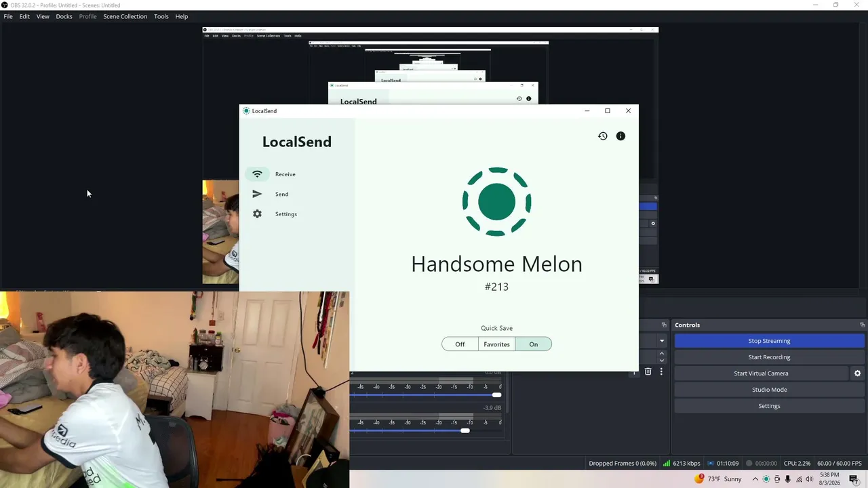Image resolution: width=868 pixels, height=488 pixels.
Task: Click Start Recording in OBS
Action: pos(769,357)
